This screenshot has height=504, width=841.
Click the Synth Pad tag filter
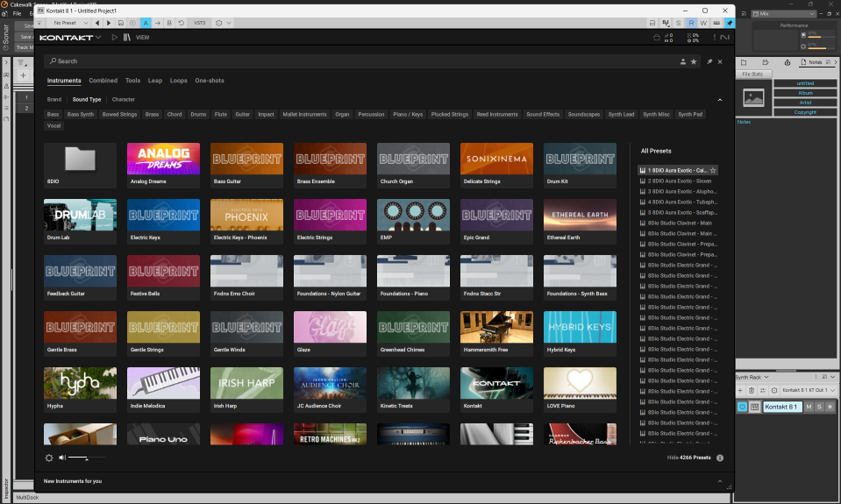point(690,114)
